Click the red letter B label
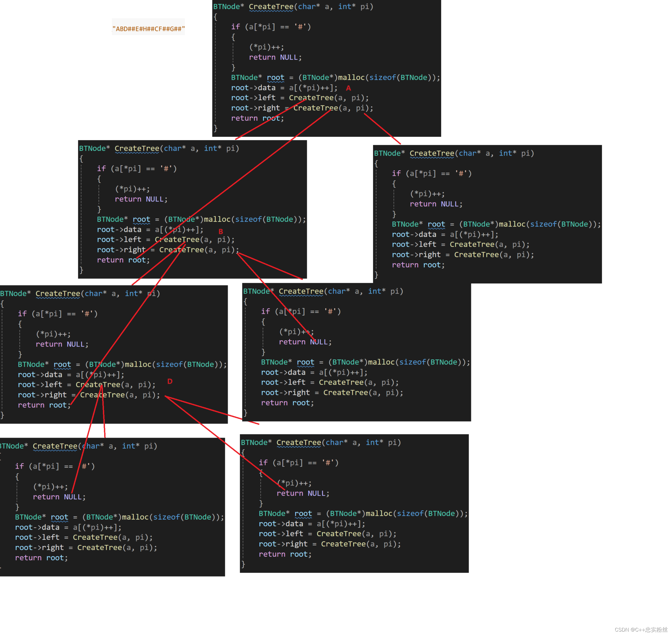The width and height of the screenshot is (672, 635). tap(220, 232)
